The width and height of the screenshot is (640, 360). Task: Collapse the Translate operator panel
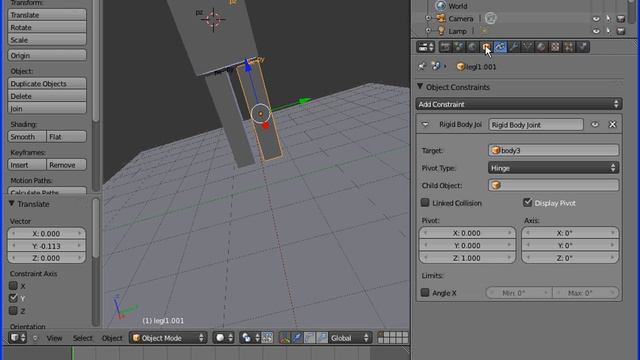click(x=11, y=203)
